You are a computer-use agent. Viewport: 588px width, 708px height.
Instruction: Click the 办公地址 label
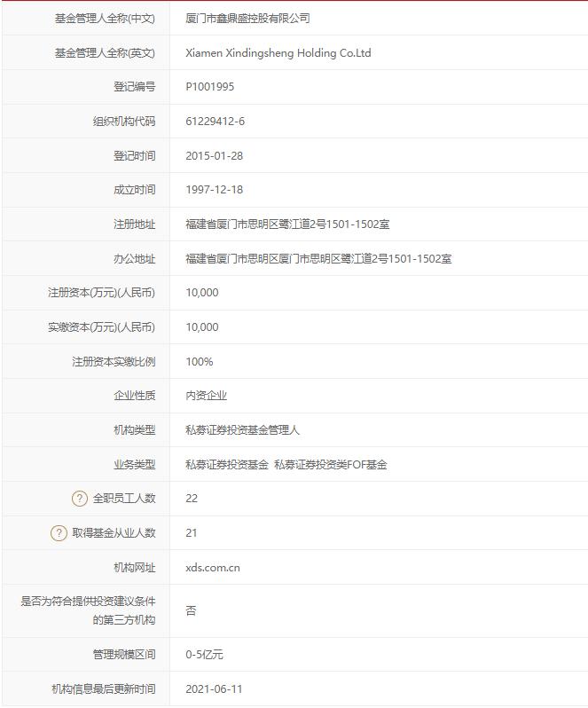tap(135, 259)
